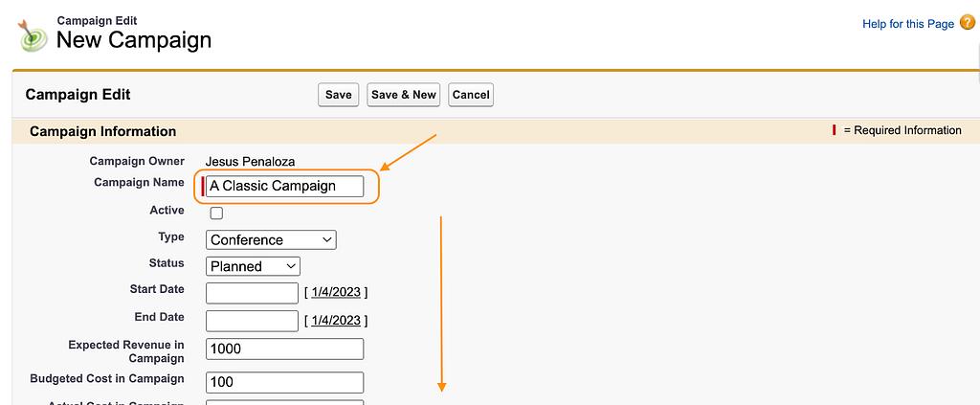The width and height of the screenshot is (980, 405).
Task: Select the 1/4/2023 link beside End Date
Action: point(336,321)
